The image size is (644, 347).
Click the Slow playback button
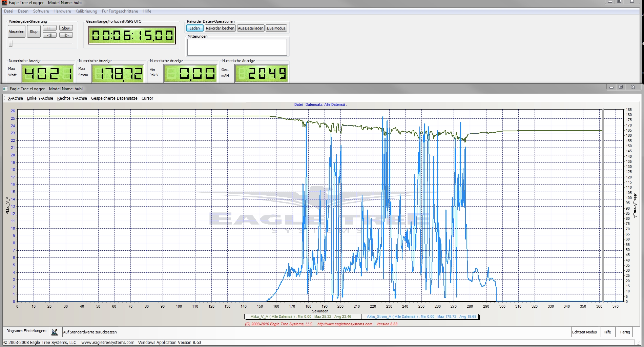[x=66, y=28]
